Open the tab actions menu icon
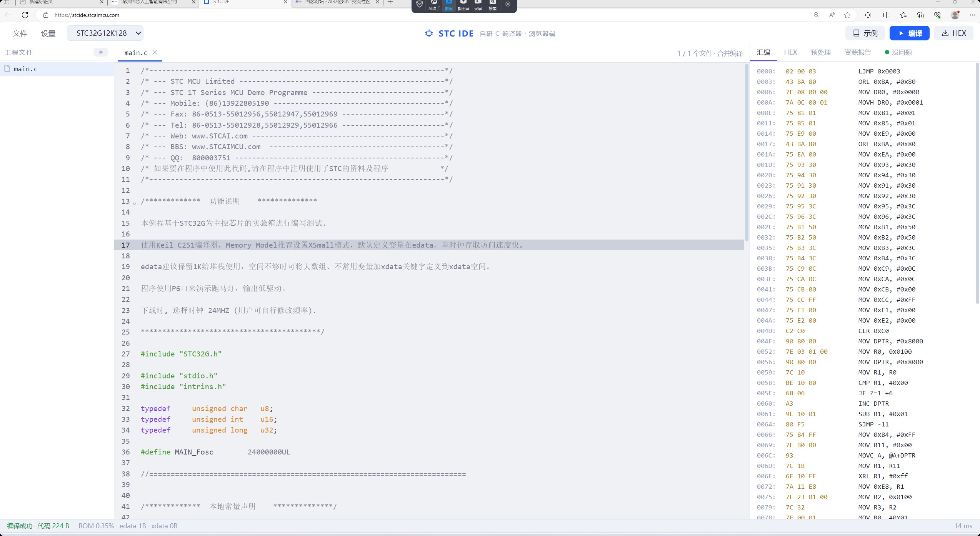The height and width of the screenshot is (536, 980). click(7, 2)
